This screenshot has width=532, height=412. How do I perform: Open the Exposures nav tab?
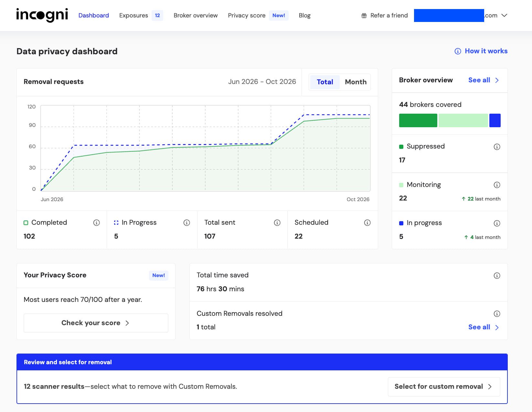point(133,15)
